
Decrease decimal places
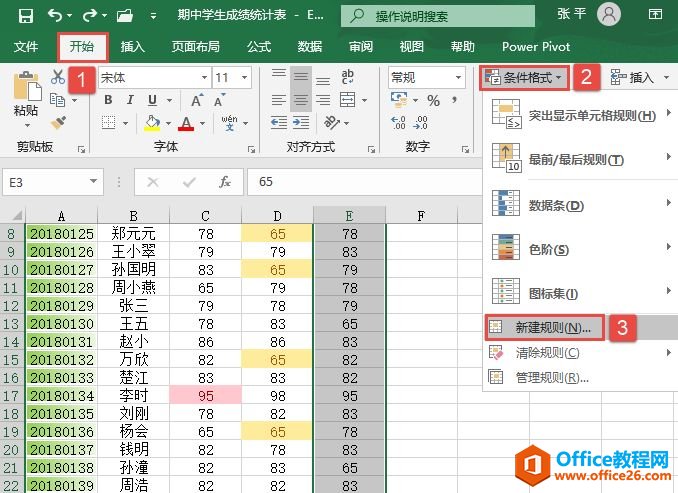coord(420,123)
